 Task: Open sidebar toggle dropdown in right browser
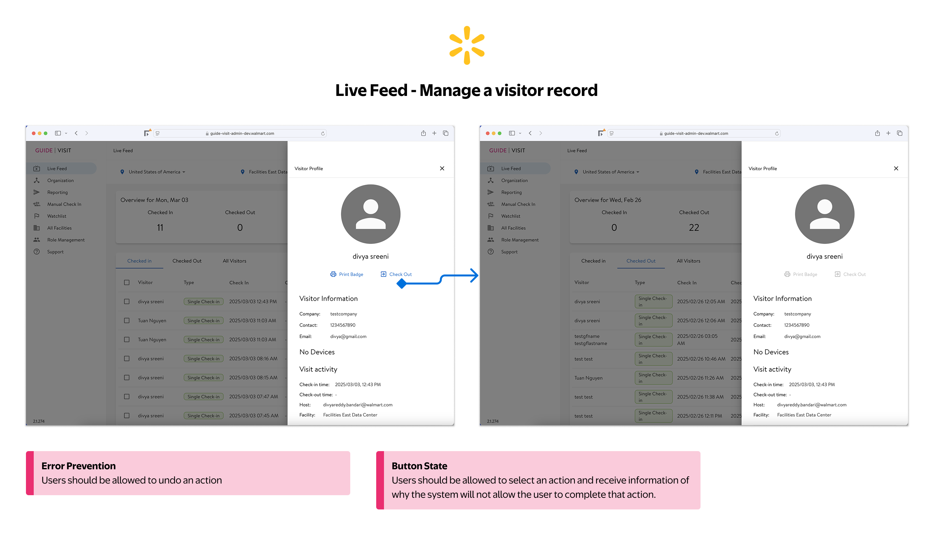(x=520, y=133)
